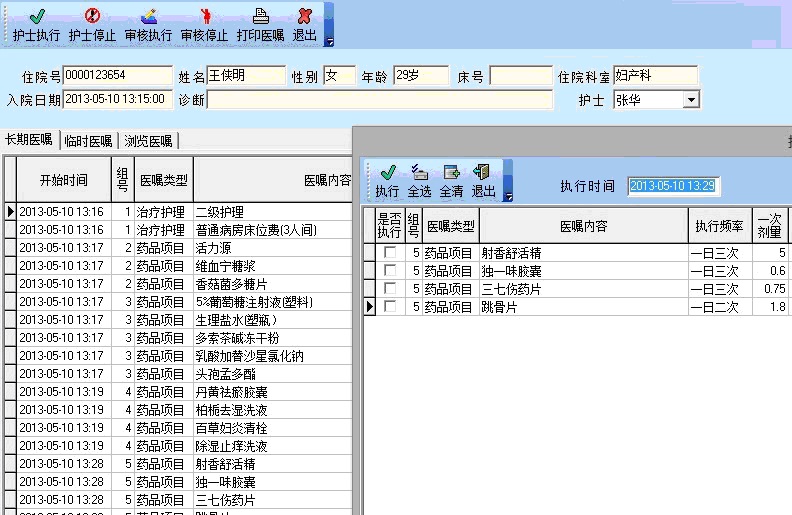Click the 住院号 input field

[118, 75]
